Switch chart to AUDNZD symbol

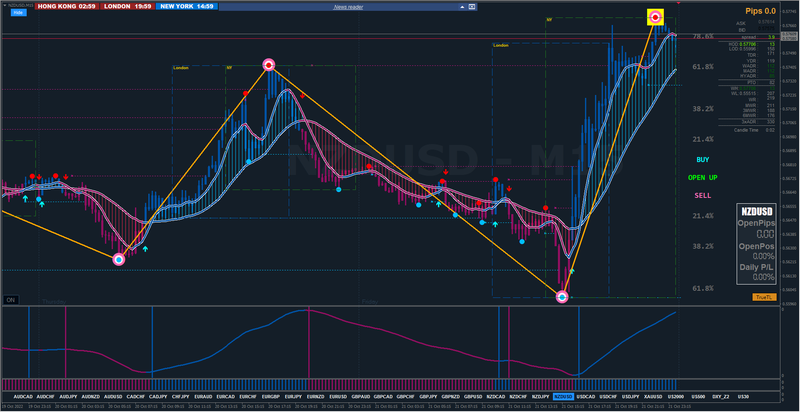coord(90,397)
